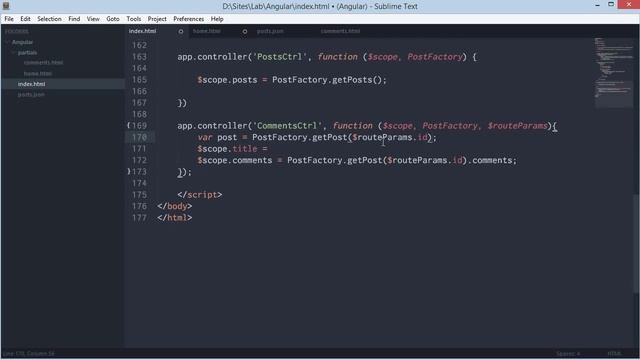This screenshot has height=360, width=640.
Task: Open the Goto menu
Action: click(x=113, y=19)
